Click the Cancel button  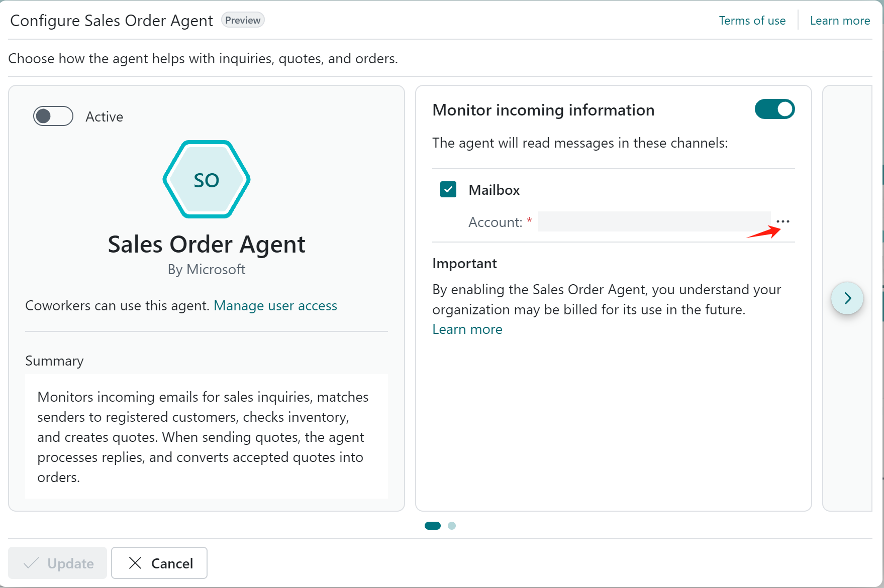tap(159, 563)
